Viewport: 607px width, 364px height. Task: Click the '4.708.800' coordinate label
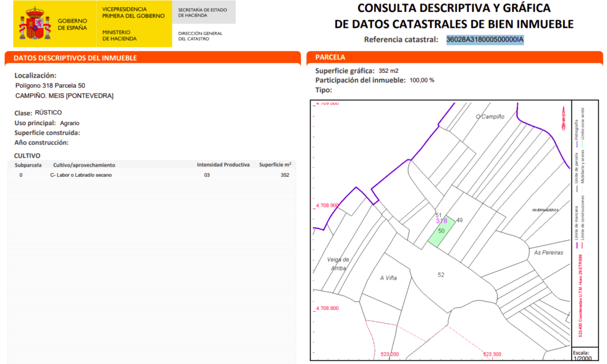click(327, 308)
